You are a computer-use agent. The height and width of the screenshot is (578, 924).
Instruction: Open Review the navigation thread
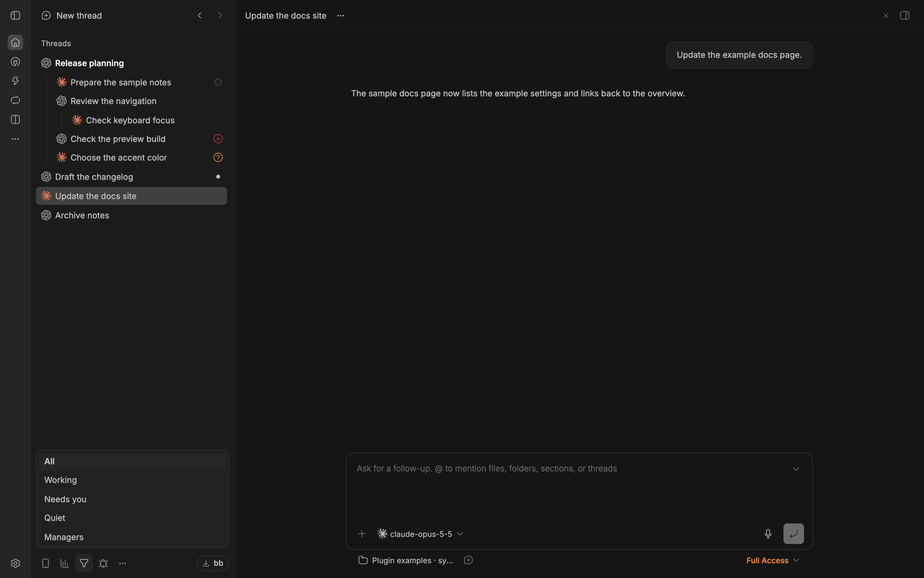[x=131, y=101]
